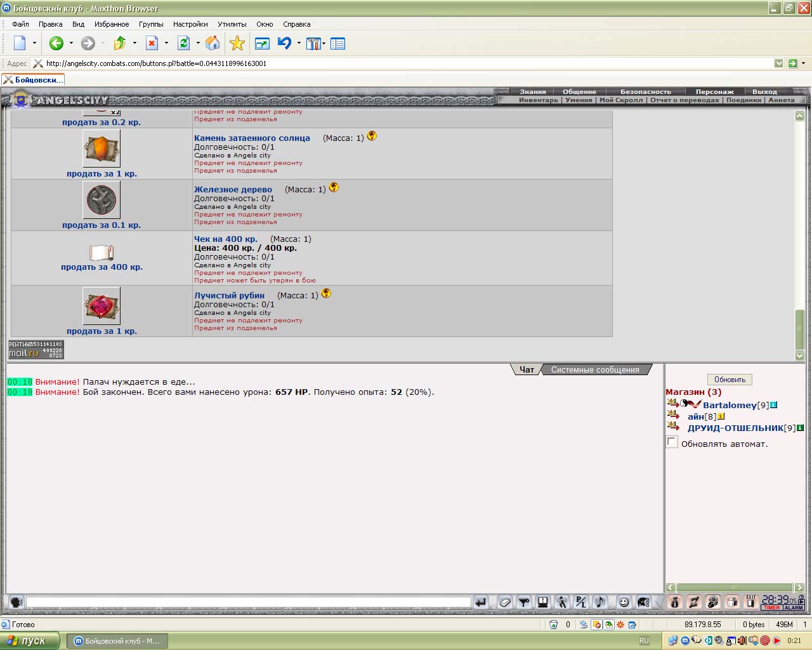The width and height of the screenshot is (812, 650).
Task: Click the sound note chat icon
Action: coord(600,602)
